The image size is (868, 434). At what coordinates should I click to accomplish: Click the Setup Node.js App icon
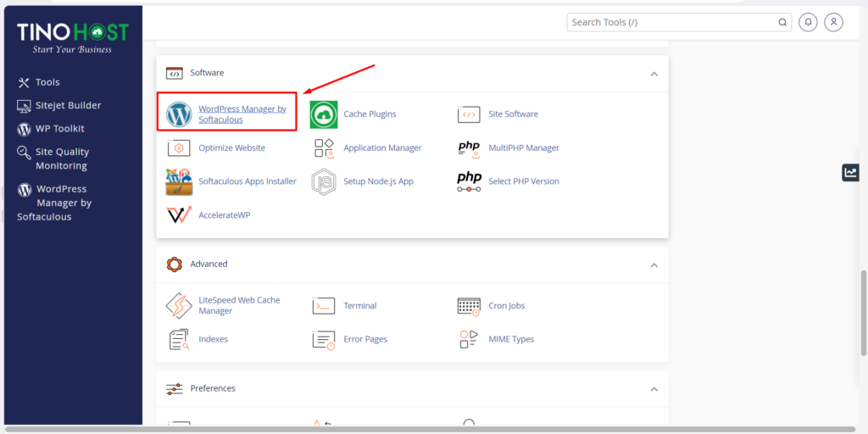(324, 181)
